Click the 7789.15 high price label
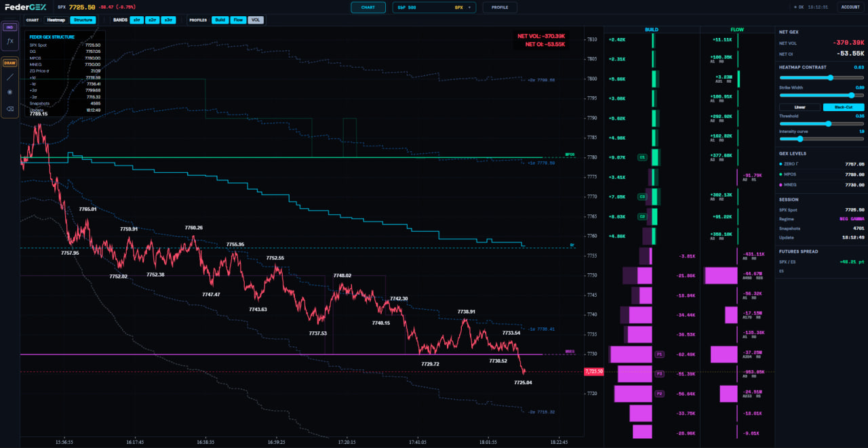 (39, 114)
